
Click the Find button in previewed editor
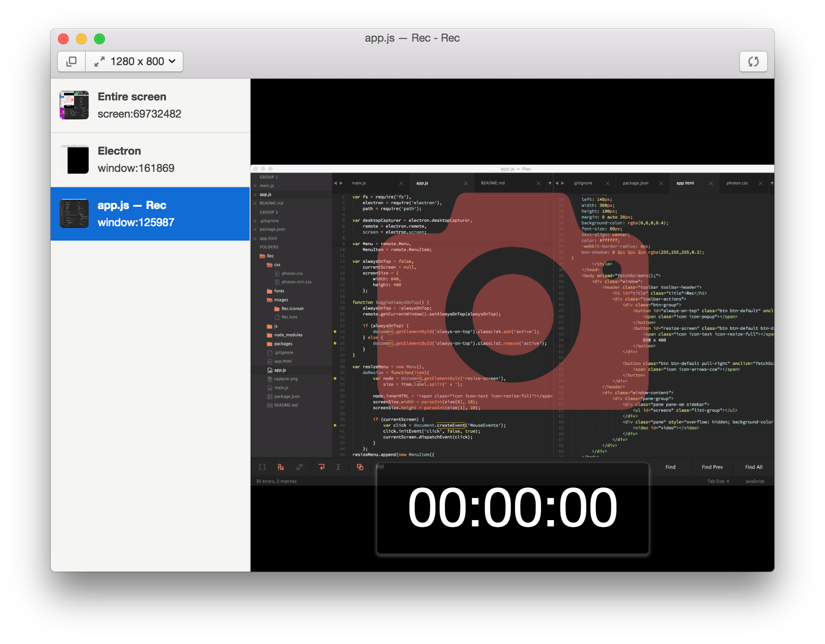670,467
